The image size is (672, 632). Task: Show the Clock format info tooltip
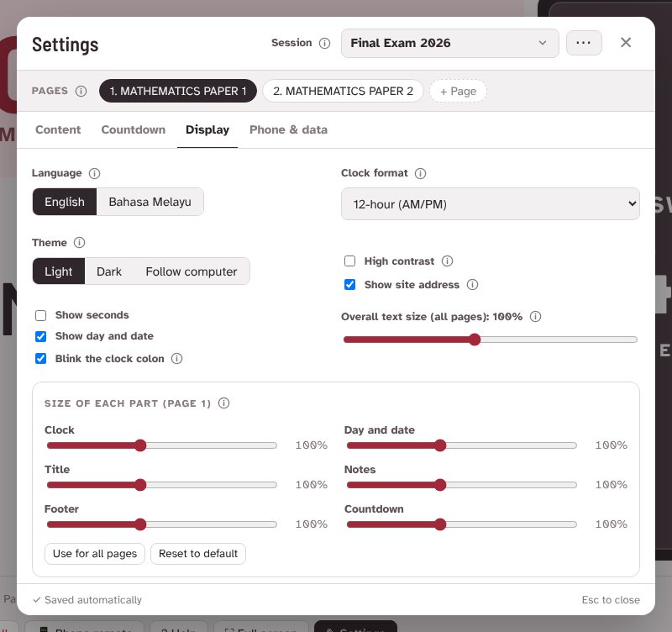coord(421,173)
